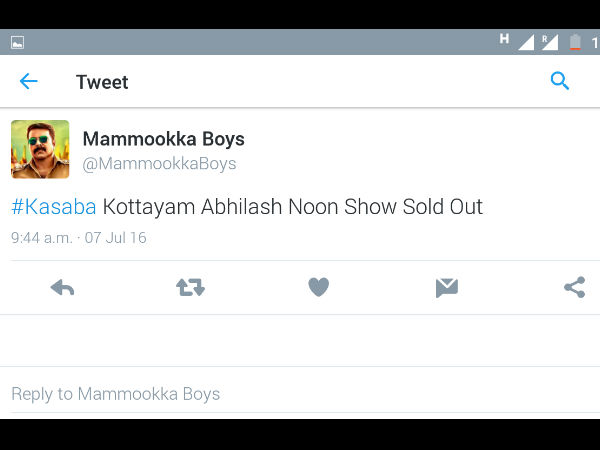Tap the battery icon in the status bar

point(575,42)
